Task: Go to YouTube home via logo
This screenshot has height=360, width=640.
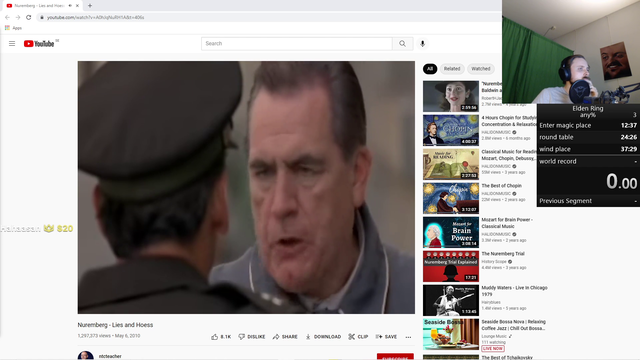Action: click(39, 44)
